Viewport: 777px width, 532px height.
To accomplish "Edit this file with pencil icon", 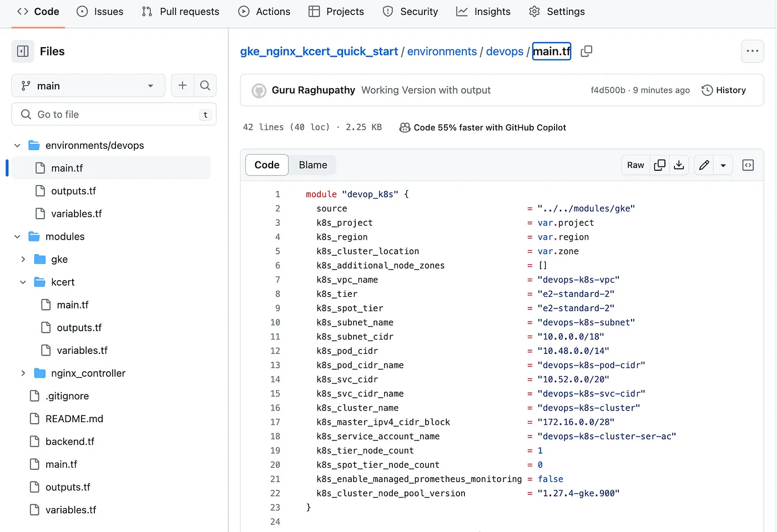I will pos(704,165).
